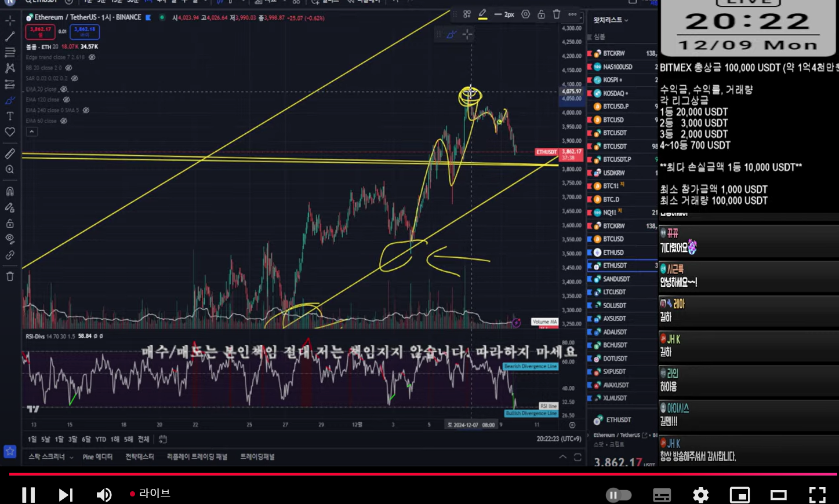The height and width of the screenshot is (504, 839).
Task: Select the trend line drawing tool
Action: (x=10, y=36)
